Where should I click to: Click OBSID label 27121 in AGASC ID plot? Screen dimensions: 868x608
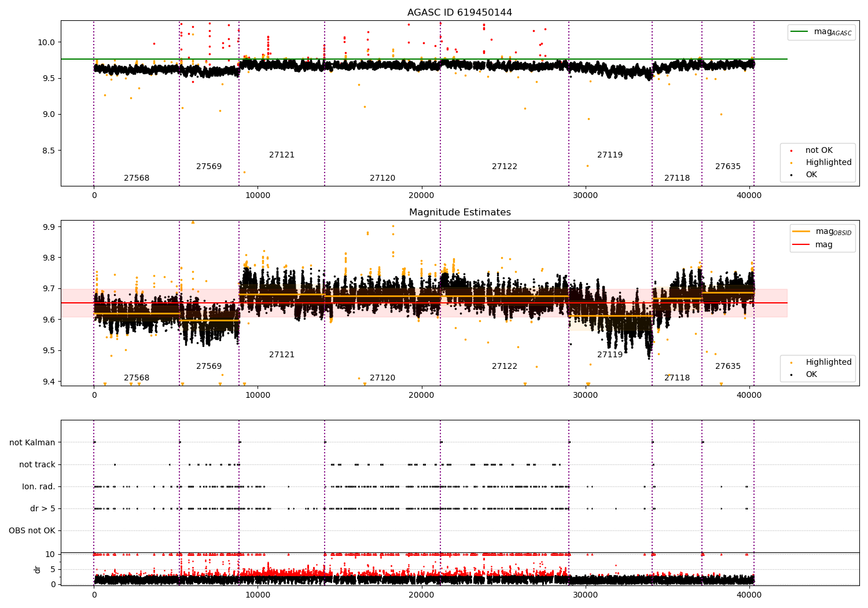click(282, 155)
